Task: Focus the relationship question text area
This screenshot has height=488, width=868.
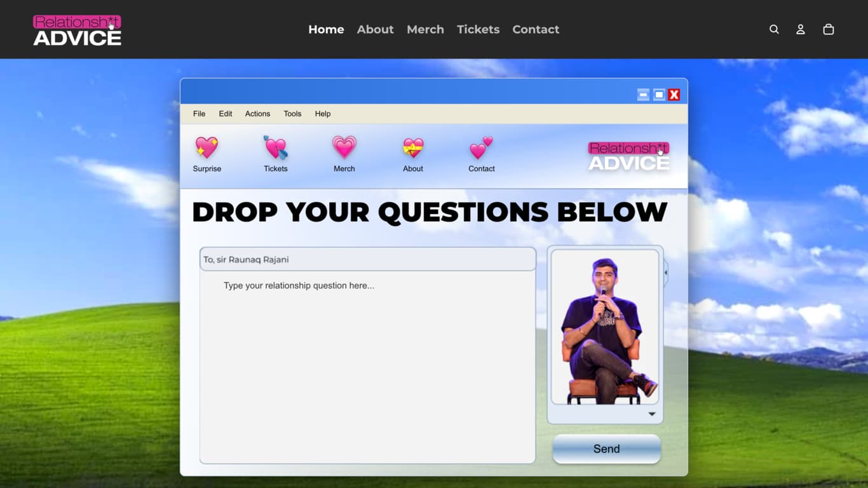Action: (367, 367)
